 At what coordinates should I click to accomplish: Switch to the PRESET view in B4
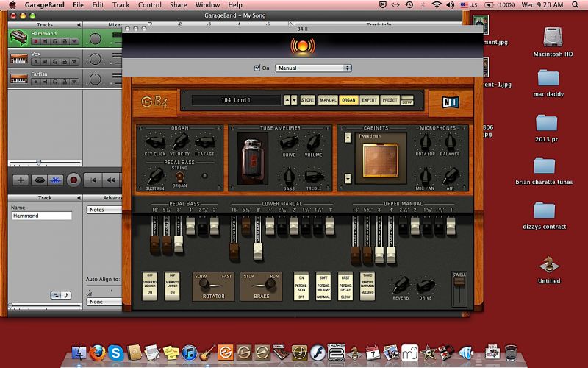pyautogui.click(x=390, y=100)
